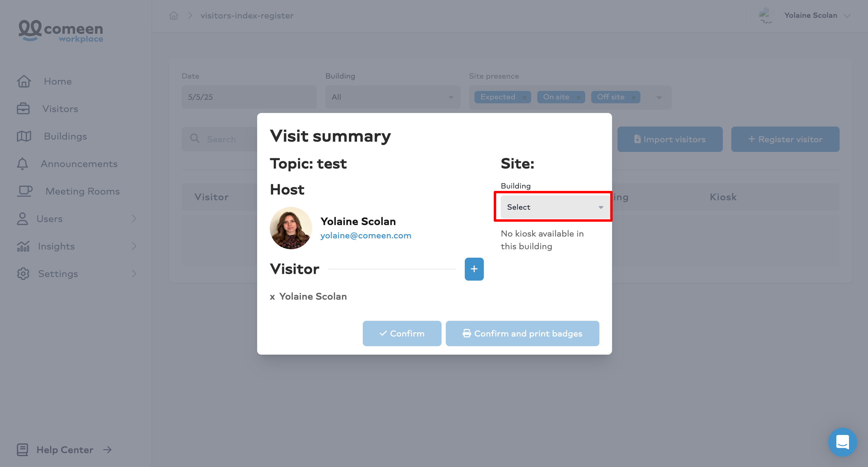
Task: Click the Visitors briefcase icon
Action: tap(23, 108)
